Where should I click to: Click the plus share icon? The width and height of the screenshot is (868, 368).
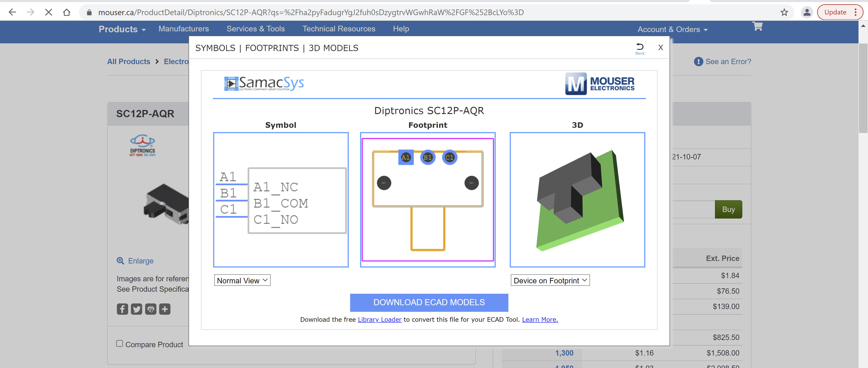pos(165,309)
